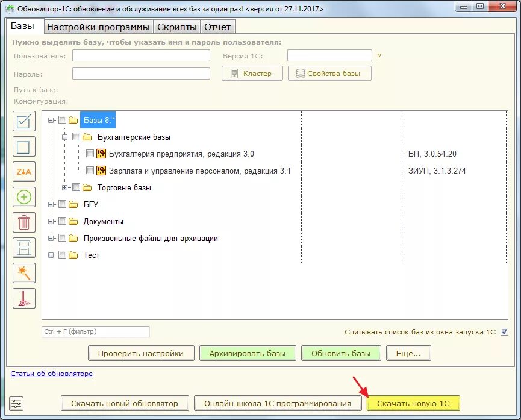Viewport: 521px width, 420px height.
Task: Check the Произвольные файлы для архивации checkbox
Action: pos(62,238)
